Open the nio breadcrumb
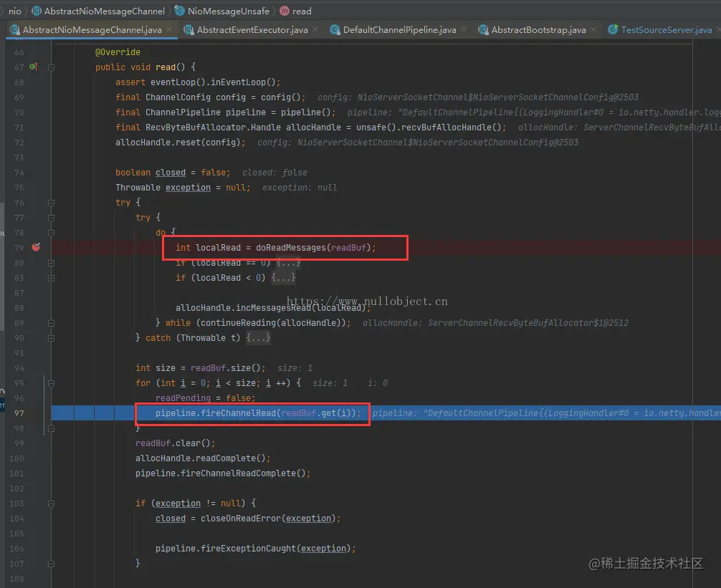Screen dimensions: 721x588 (x=15, y=11)
